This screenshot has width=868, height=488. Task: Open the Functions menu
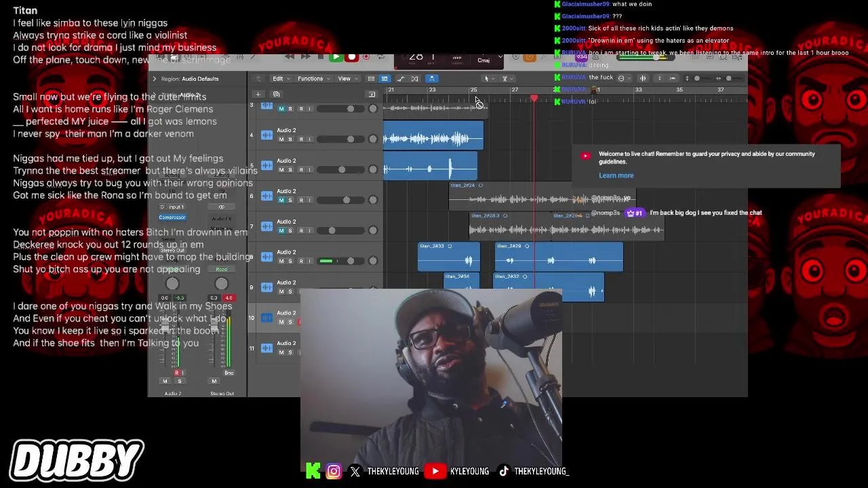(x=313, y=79)
